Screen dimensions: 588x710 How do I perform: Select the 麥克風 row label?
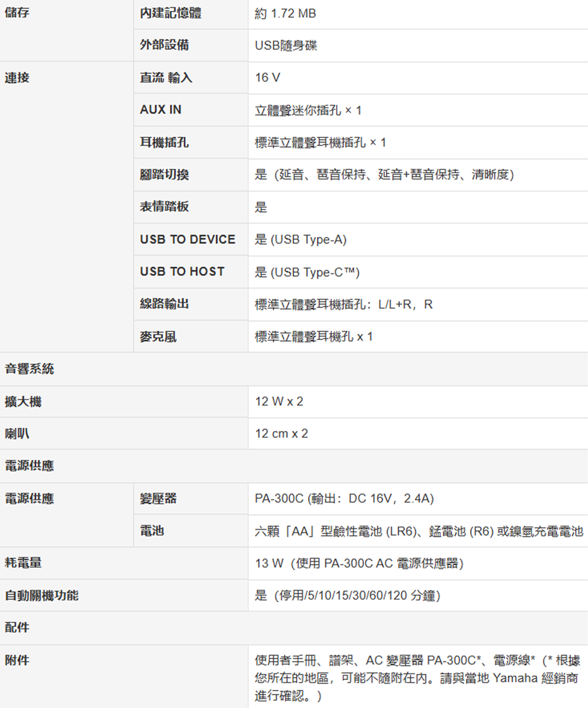tap(158, 337)
